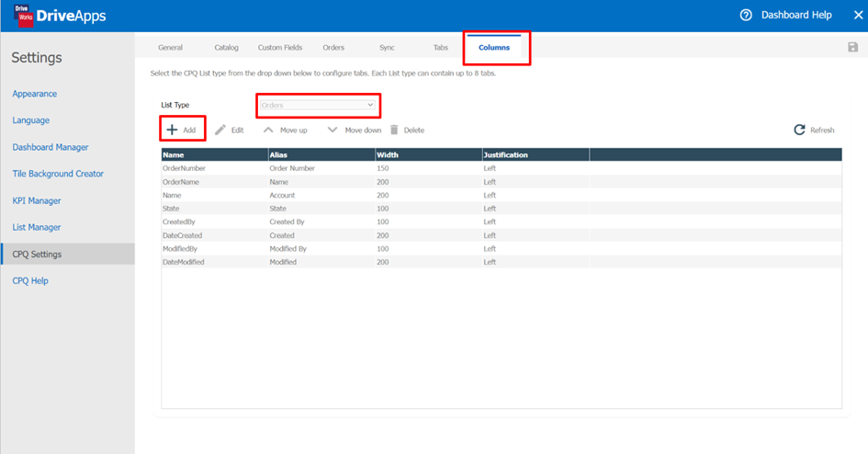Click the plus Add icon

tap(172, 130)
